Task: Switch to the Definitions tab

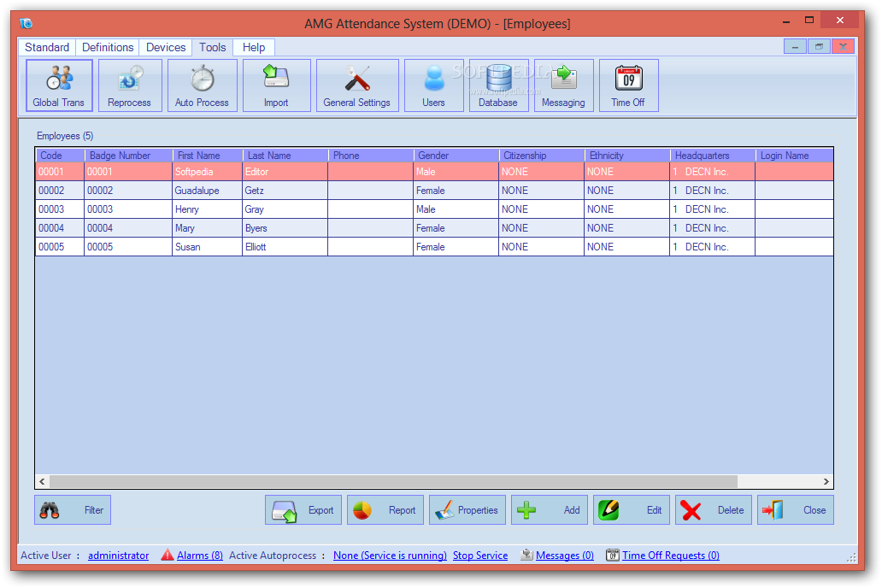Action: [108, 47]
